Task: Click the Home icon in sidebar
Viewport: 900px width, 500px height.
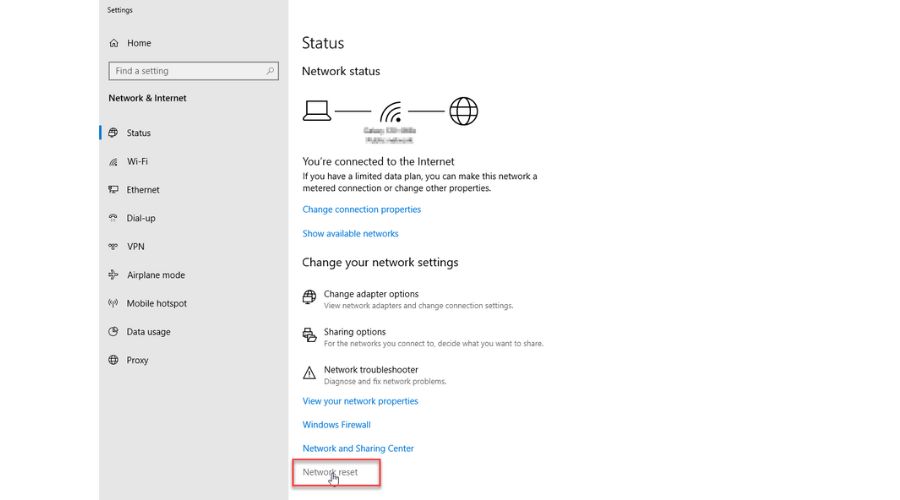Action: tap(114, 43)
